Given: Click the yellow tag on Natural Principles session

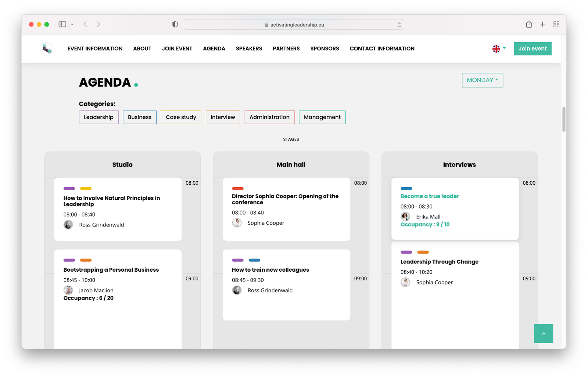Looking at the screenshot, I should click(86, 189).
